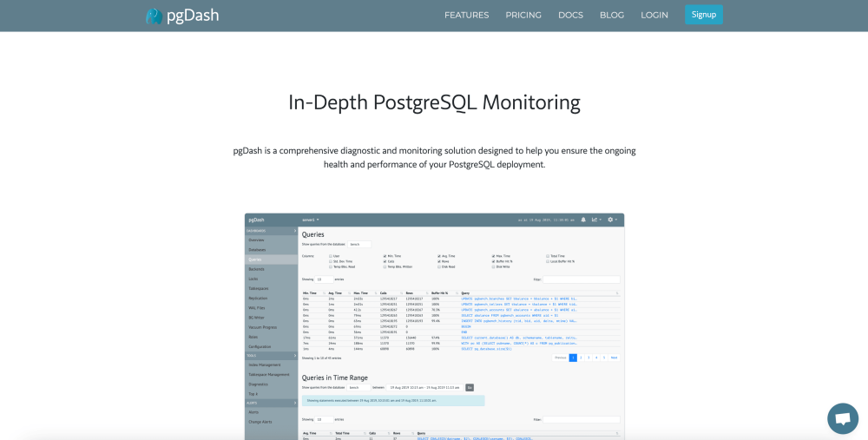Click the Filter field above first queries table

(x=582, y=279)
